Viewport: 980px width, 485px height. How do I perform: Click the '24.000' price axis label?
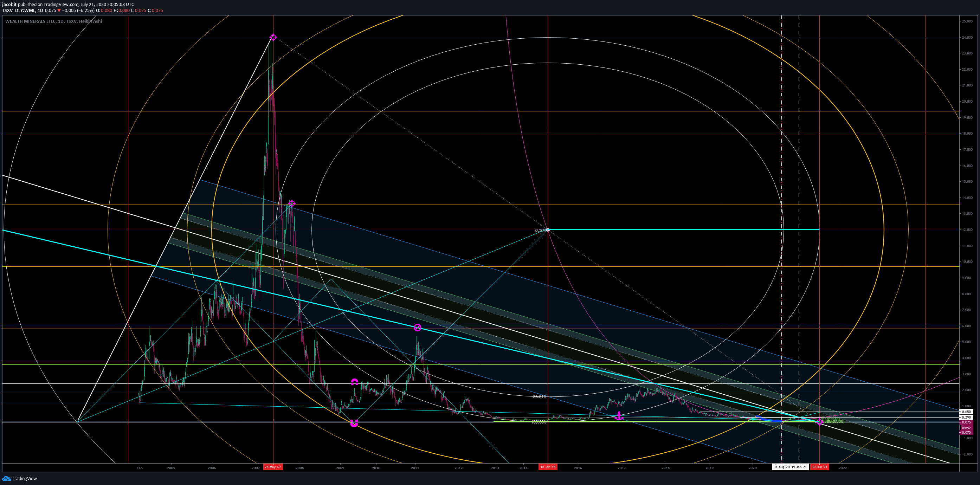pyautogui.click(x=967, y=37)
